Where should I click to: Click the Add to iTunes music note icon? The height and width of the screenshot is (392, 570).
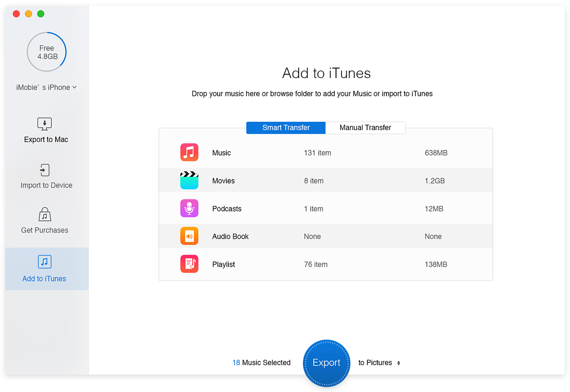(45, 262)
